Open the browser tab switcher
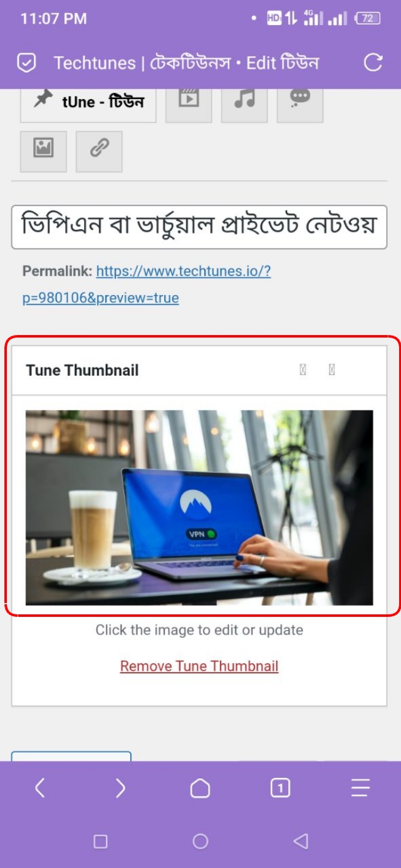This screenshot has width=401, height=868. pyautogui.click(x=280, y=788)
